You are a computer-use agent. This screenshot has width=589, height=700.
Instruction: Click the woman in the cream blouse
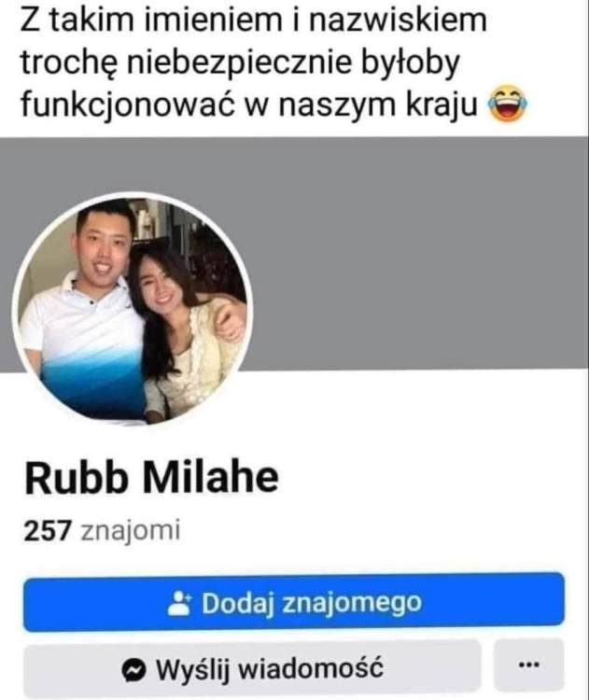click(188, 330)
